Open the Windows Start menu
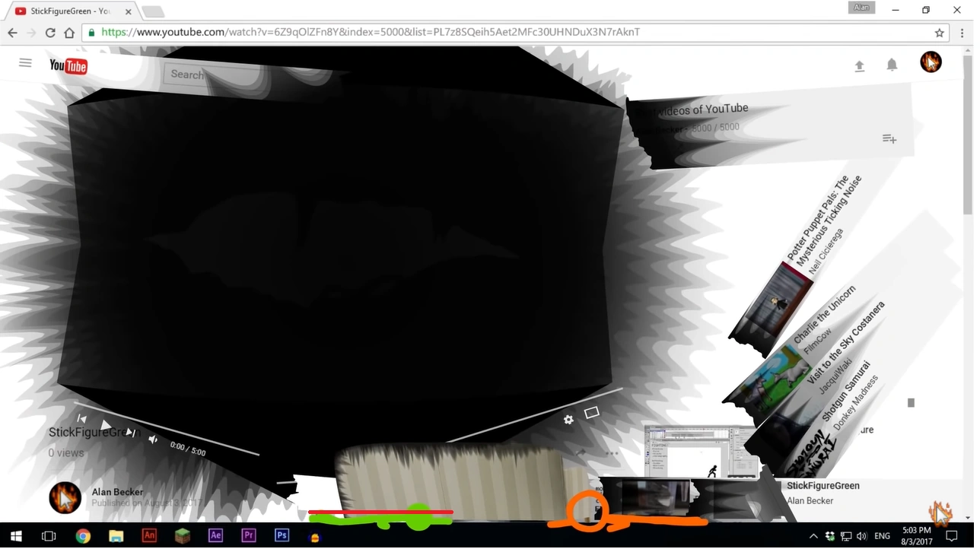 click(x=16, y=536)
